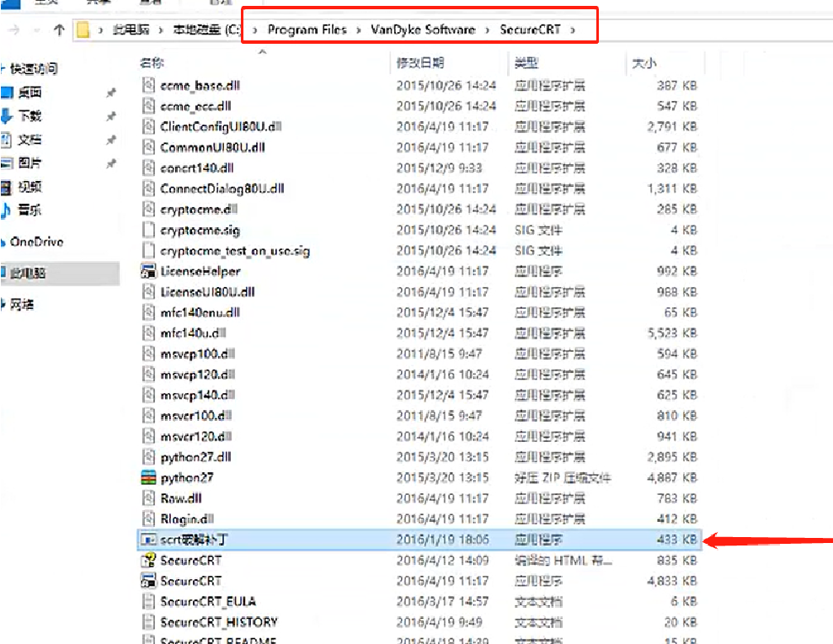Viewport: 833px width, 644px height.
Task: Open the chevron after Program Files breadcrumb
Action: click(359, 30)
